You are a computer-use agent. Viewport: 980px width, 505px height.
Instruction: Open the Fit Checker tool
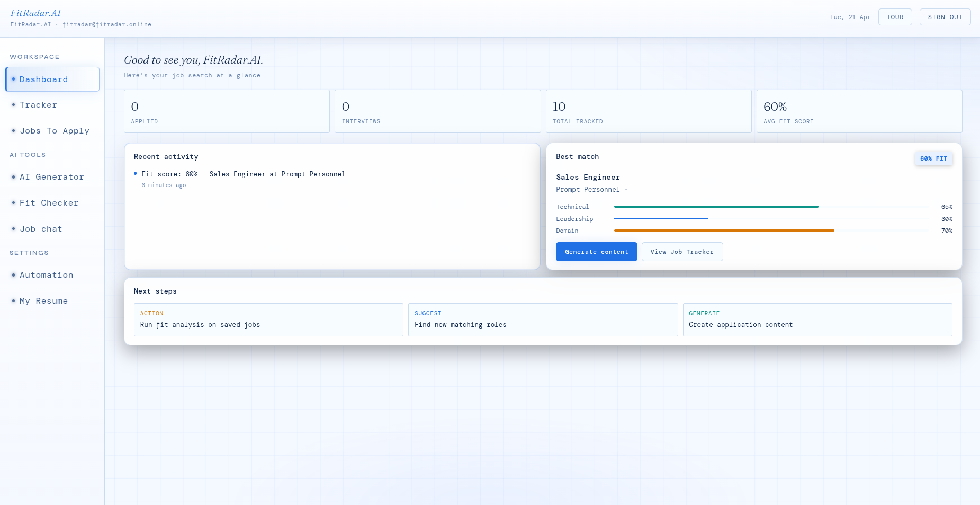pos(52,203)
